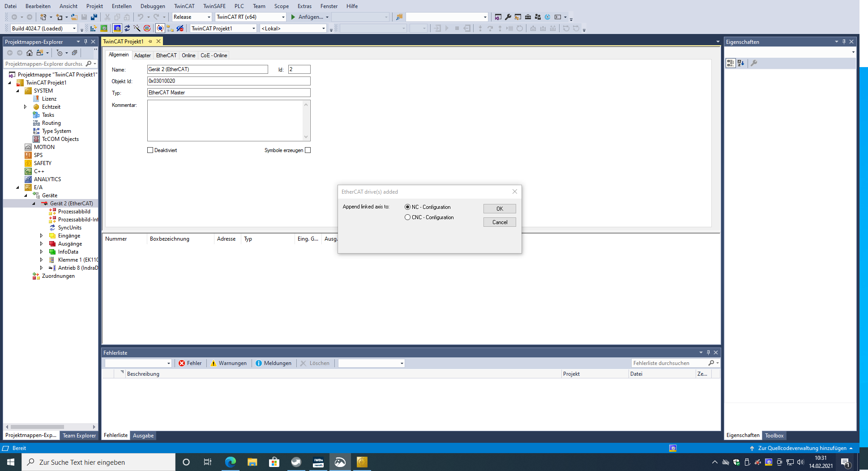Click the Restart TwinCAT Run Mode green icon
This screenshot has height=471, width=868.
click(x=104, y=28)
